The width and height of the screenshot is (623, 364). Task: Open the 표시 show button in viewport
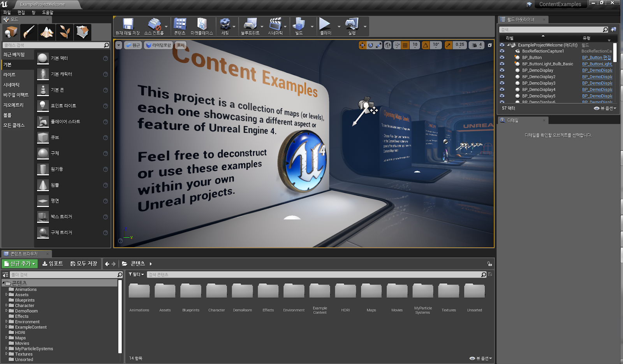coord(181,45)
